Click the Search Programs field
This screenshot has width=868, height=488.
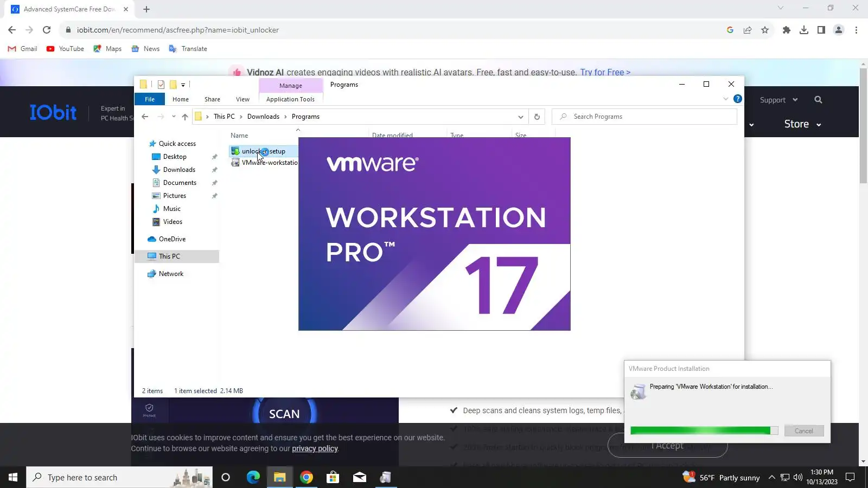click(644, 117)
